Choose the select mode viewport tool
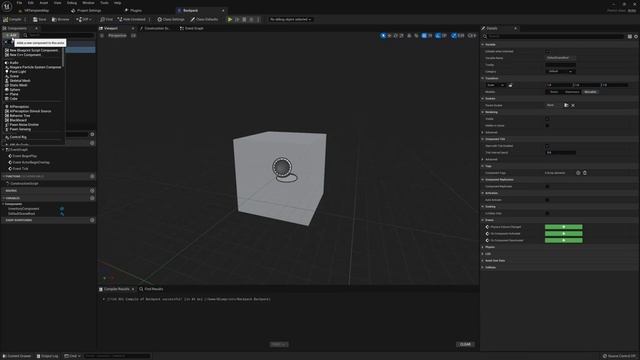640x360 pixels. pos(383,36)
